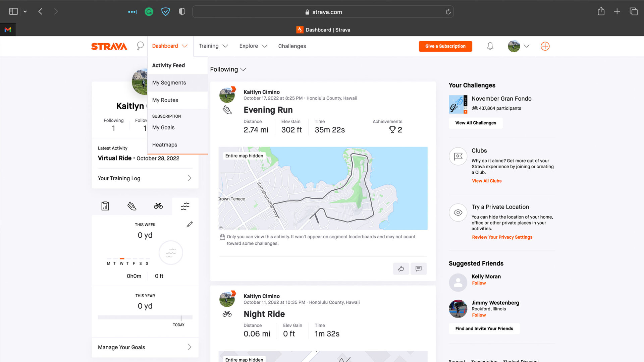This screenshot has width=644, height=362.
Task: Select My Segments from the Dashboard menu
Action: 169,82
